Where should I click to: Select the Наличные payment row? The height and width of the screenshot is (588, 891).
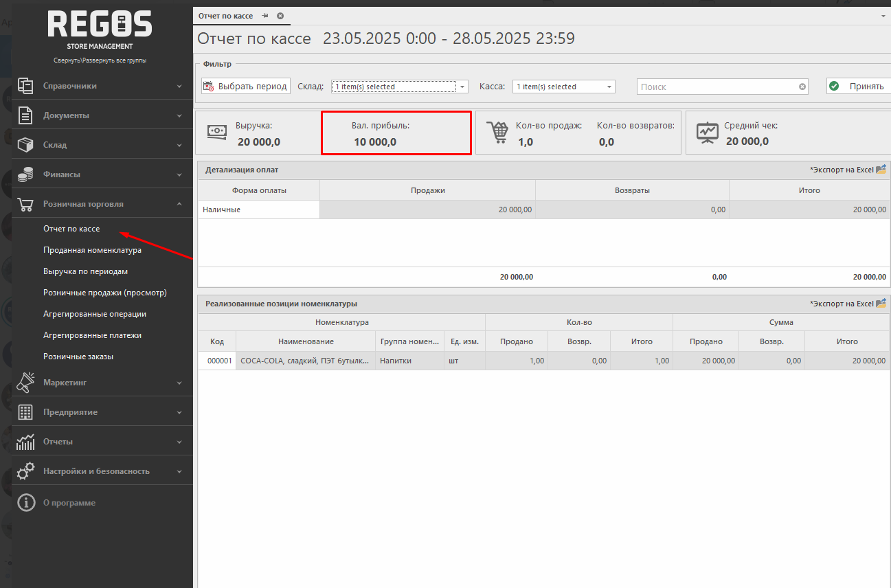(543, 210)
